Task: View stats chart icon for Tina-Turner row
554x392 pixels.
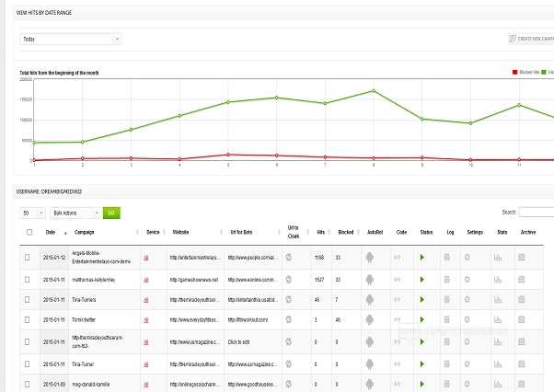Action: coord(498,364)
